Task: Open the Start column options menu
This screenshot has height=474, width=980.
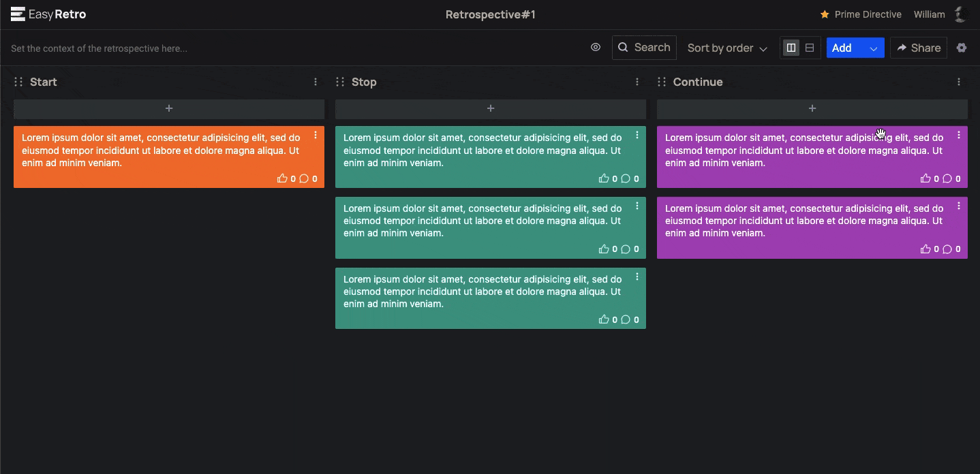Action: coord(316,82)
